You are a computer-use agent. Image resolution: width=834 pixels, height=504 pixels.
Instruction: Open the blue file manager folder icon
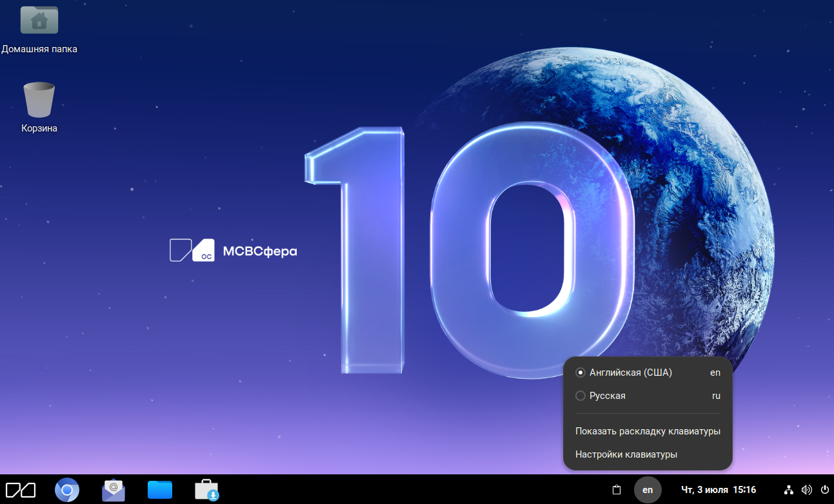point(160,490)
